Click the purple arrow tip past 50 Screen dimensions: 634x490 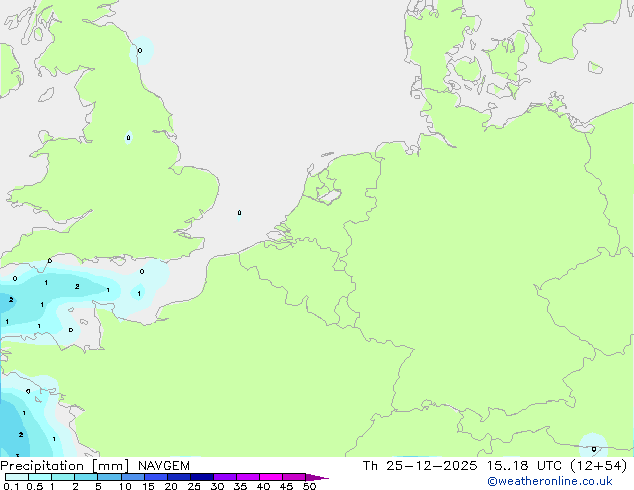(317, 477)
